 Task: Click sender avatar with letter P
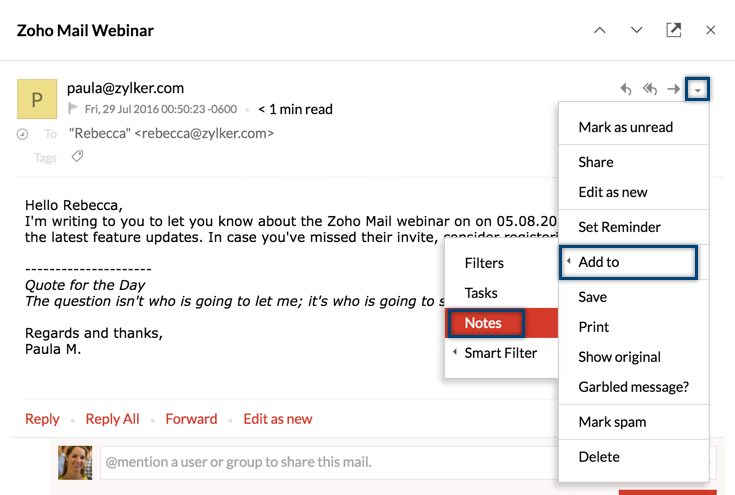coord(37,99)
